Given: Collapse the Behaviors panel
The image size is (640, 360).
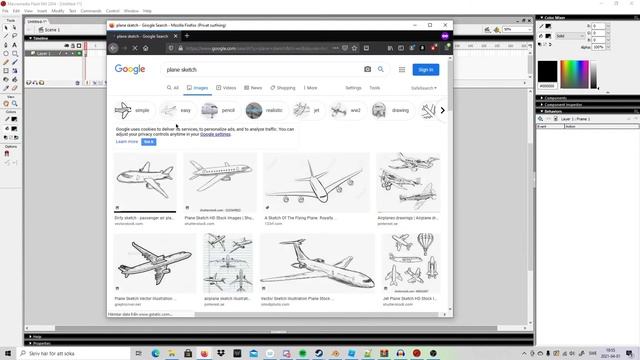Looking at the screenshot, I should coord(542,111).
